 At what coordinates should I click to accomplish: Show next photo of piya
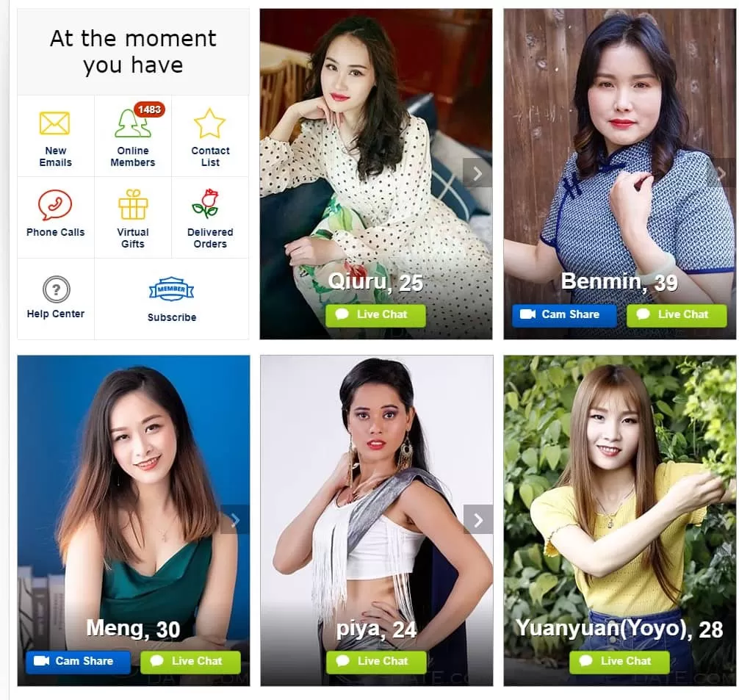coord(478,519)
